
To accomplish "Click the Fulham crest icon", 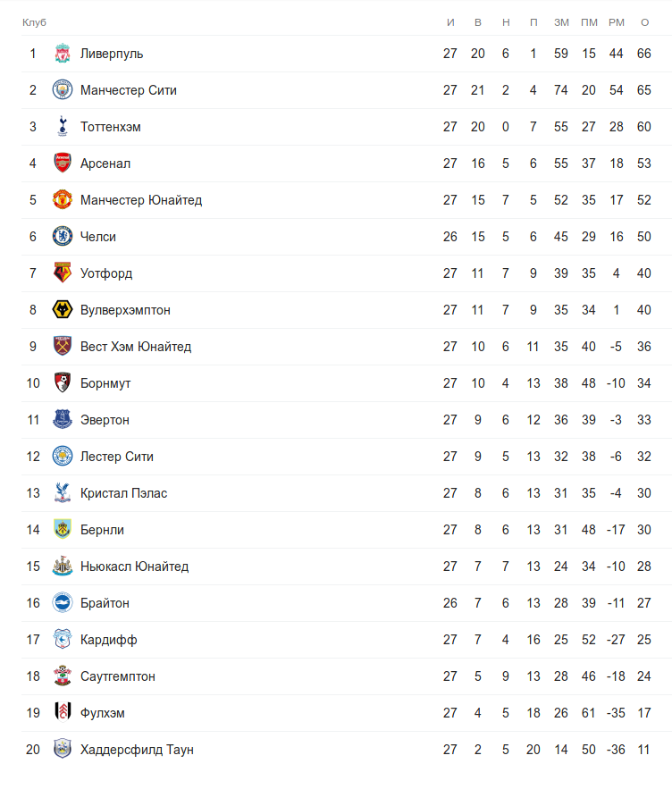I will (x=62, y=713).
